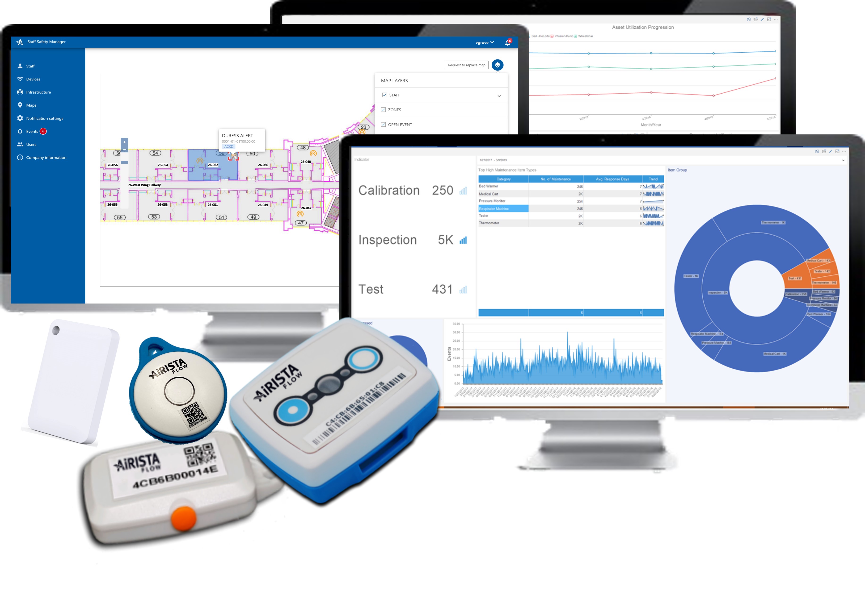The height and width of the screenshot is (616, 865).
Task: Expand the STAFF map layer dropdown
Action: click(499, 96)
